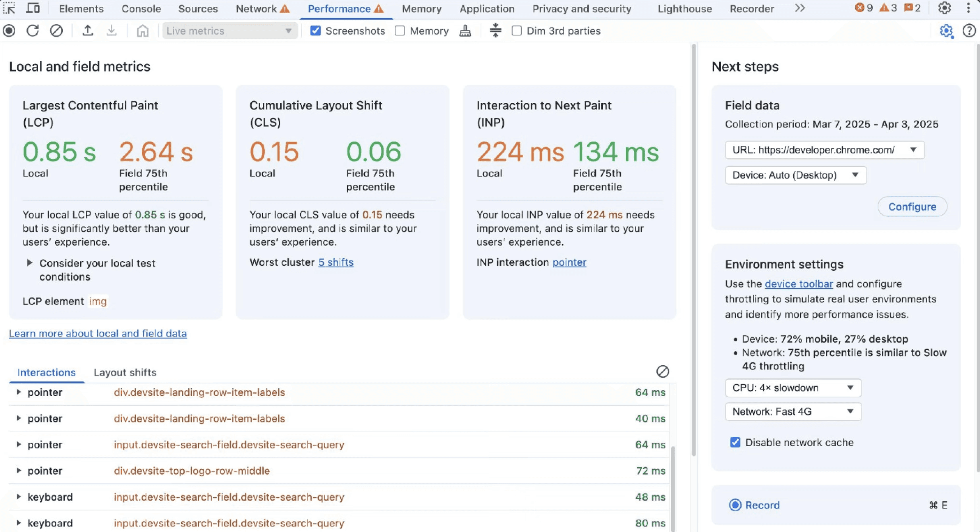Open the Lighthouse panel tab
This screenshot has width=980, height=532.
click(684, 8)
